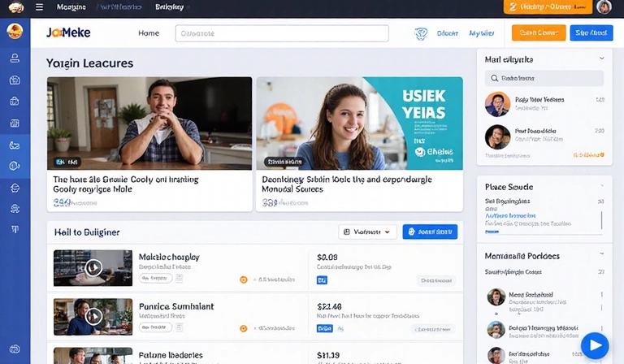Click the orange link at the Marl panel bottom
624x364 pixels.
(588, 155)
